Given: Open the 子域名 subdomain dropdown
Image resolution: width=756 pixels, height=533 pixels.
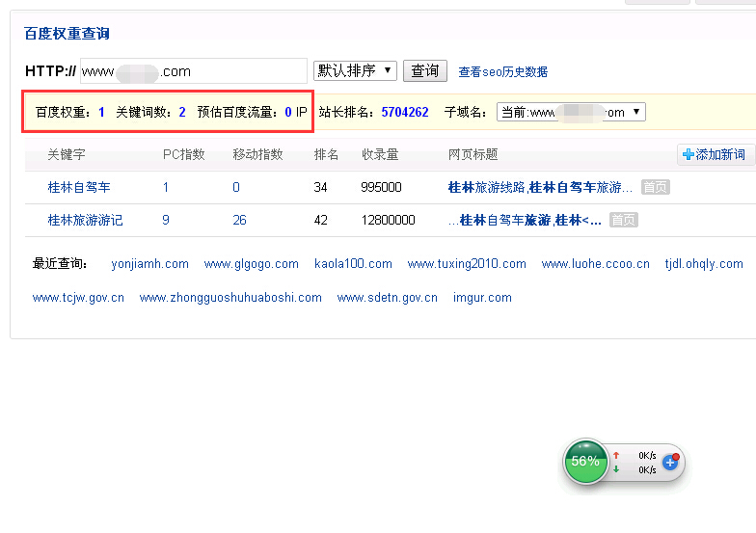Looking at the screenshot, I should point(571,112).
